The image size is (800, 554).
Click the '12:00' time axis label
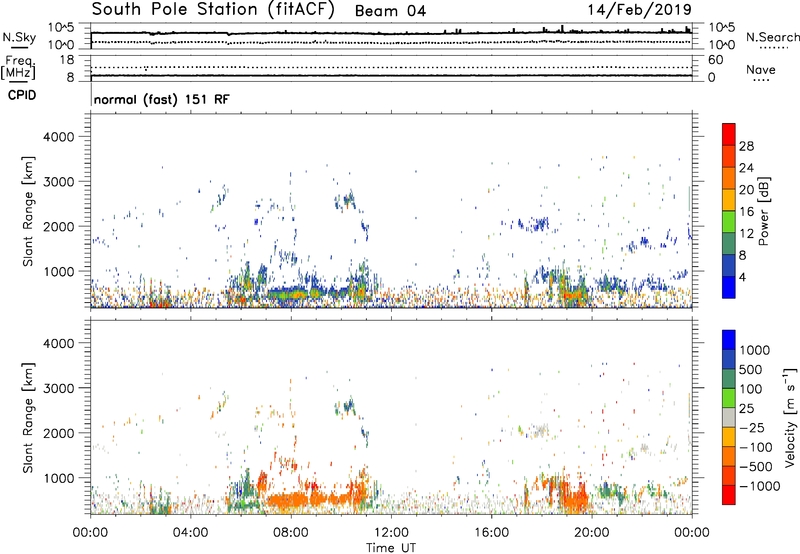(391, 532)
